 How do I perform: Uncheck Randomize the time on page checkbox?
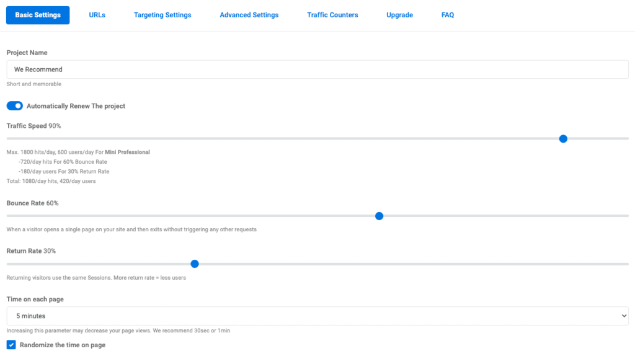tap(11, 345)
